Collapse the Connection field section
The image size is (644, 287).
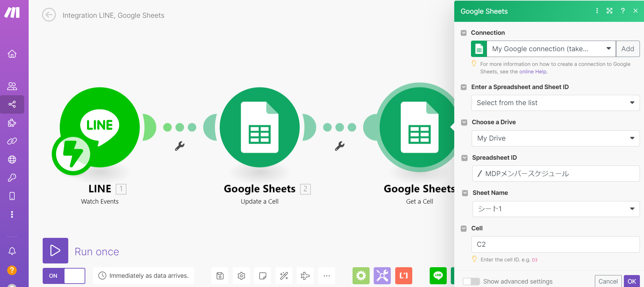coord(463,33)
